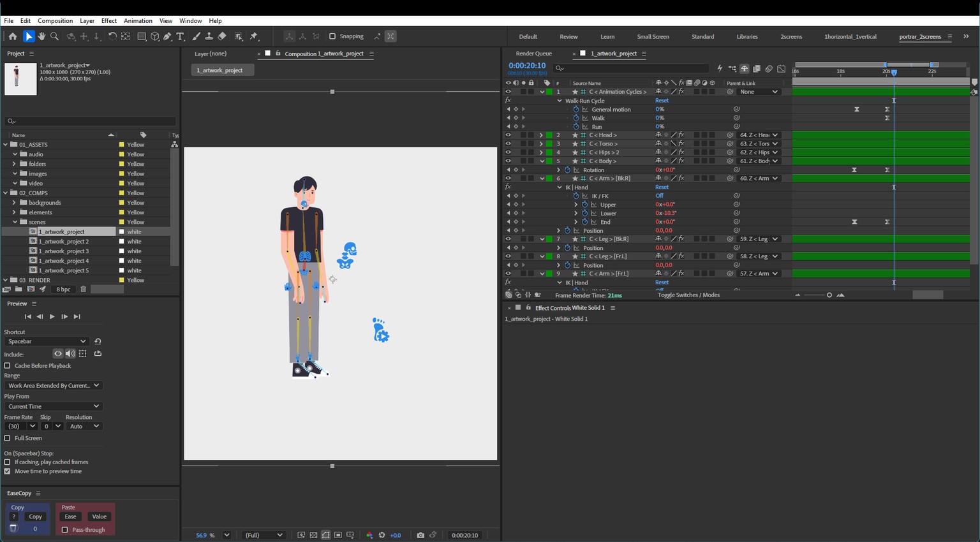Screen dimensions: 980x542
Task: Switch to the Libraries workspace
Action: point(747,37)
